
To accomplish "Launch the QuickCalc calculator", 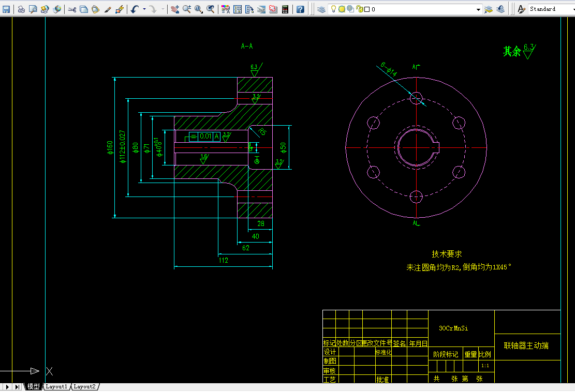I will click(x=285, y=9).
